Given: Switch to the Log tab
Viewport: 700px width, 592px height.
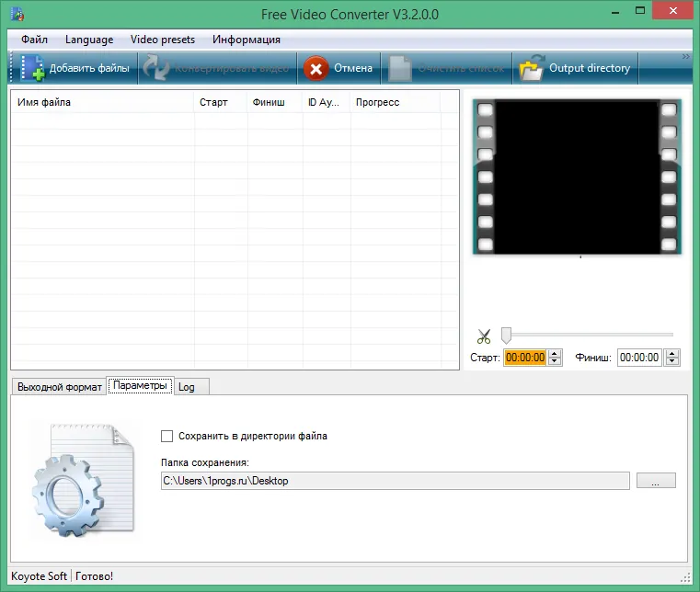Looking at the screenshot, I should click(191, 387).
